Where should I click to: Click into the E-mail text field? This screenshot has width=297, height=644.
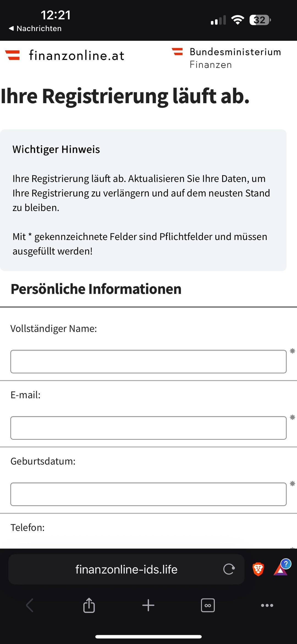(148, 428)
